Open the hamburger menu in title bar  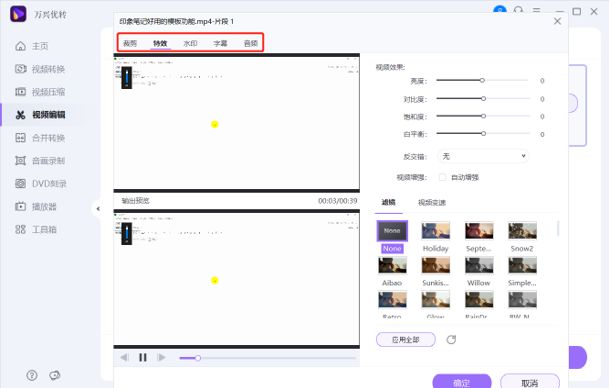tap(537, 11)
